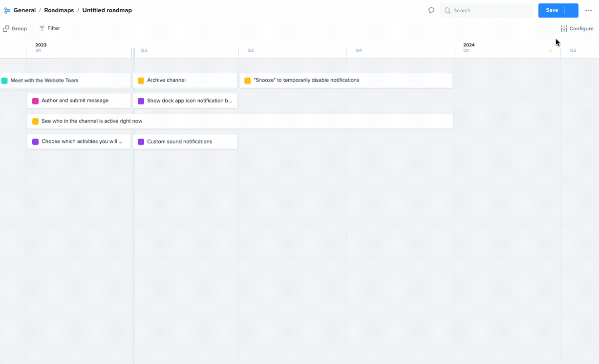
Task: Open Show dock app icon notification card
Action: 185,101
